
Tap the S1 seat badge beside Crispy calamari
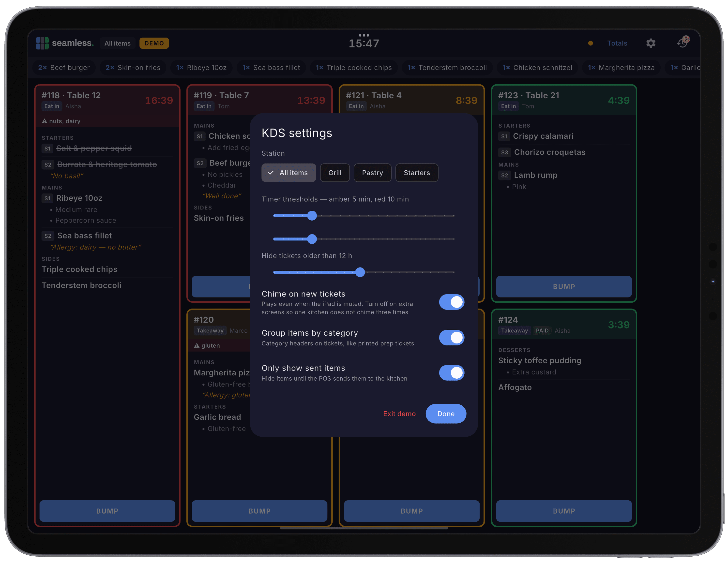pyautogui.click(x=504, y=136)
